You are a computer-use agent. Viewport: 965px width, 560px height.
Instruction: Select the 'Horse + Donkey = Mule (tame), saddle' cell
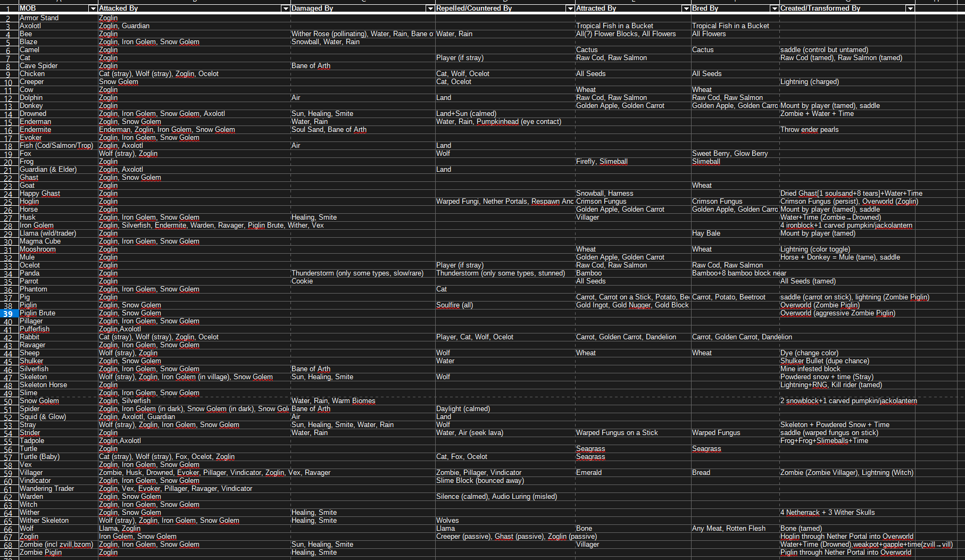847,257
